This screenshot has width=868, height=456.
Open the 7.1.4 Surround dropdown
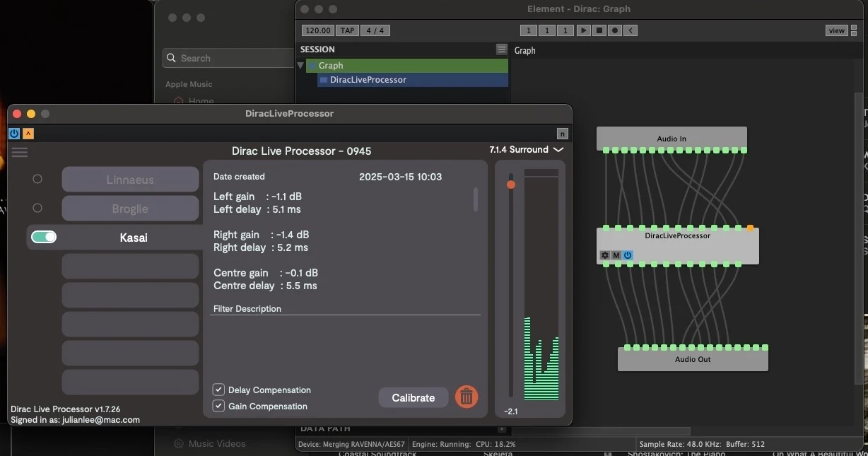pyautogui.click(x=526, y=150)
